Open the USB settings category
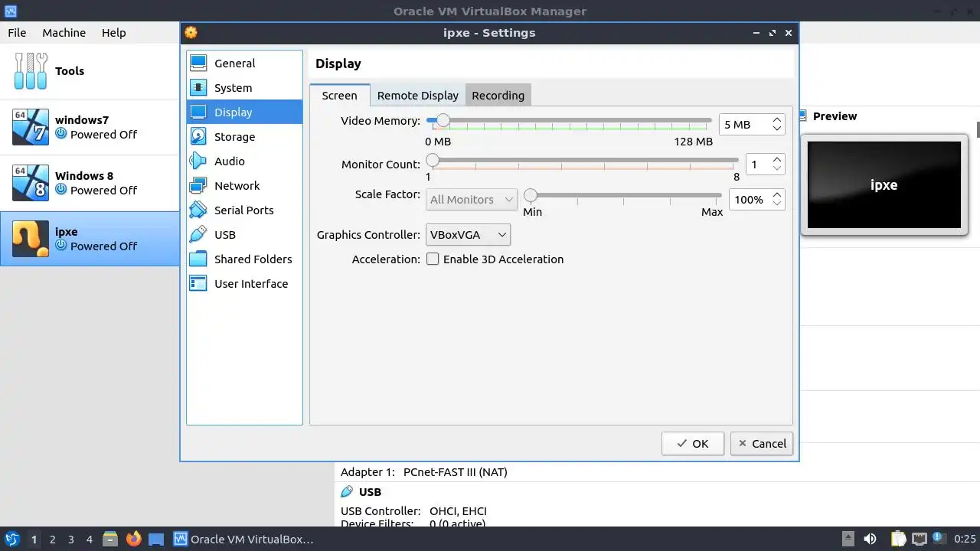The image size is (980, 551). click(244, 235)
